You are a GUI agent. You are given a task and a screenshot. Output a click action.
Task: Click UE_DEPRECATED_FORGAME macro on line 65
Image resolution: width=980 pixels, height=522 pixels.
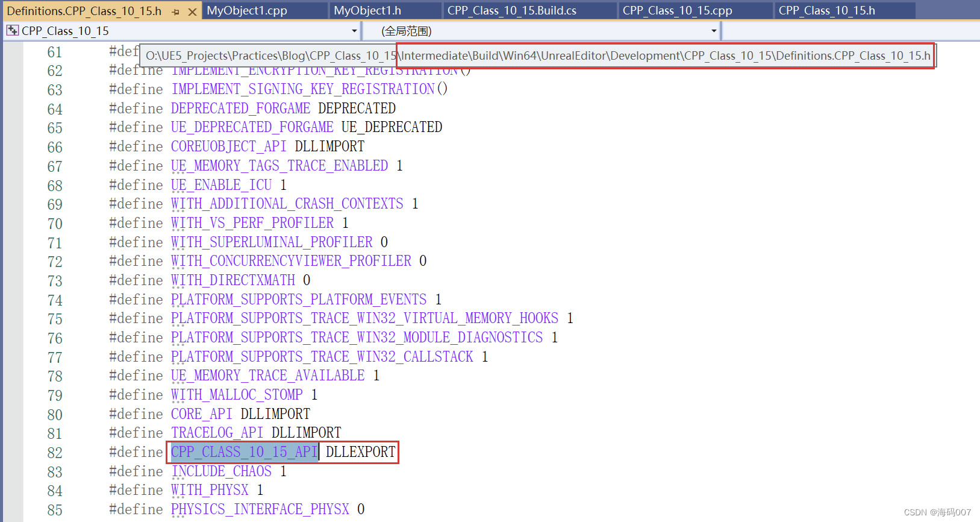(252, 127)
